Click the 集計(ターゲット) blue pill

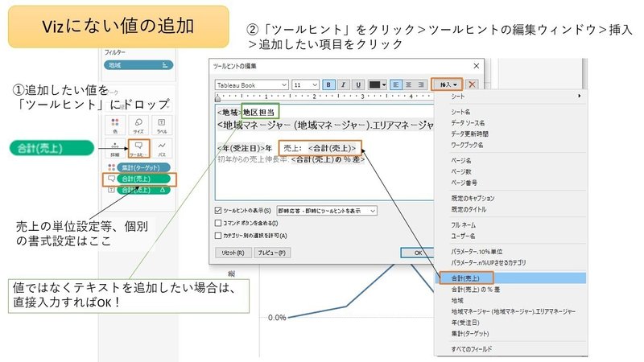click(x=144, y=167)
